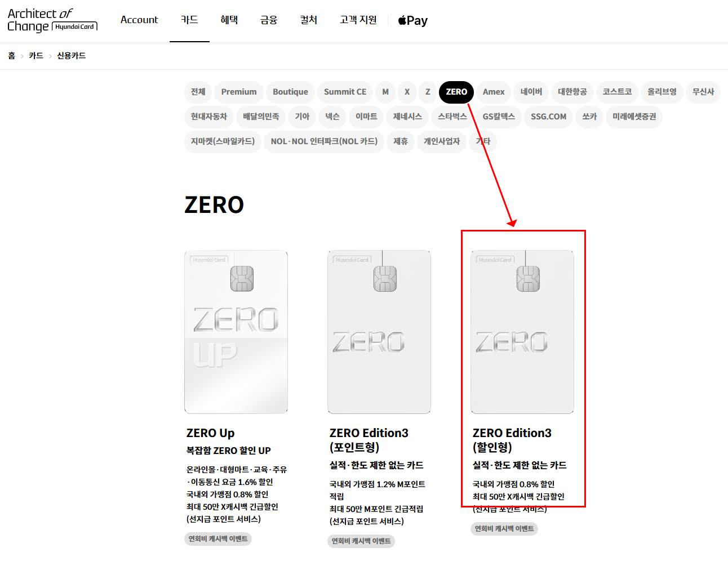The height and width of the screenshot is (561, 728).
Task: Click 연회비 캐시백 이벤트 badge under ZERO Up
Action: pos(218,539)
